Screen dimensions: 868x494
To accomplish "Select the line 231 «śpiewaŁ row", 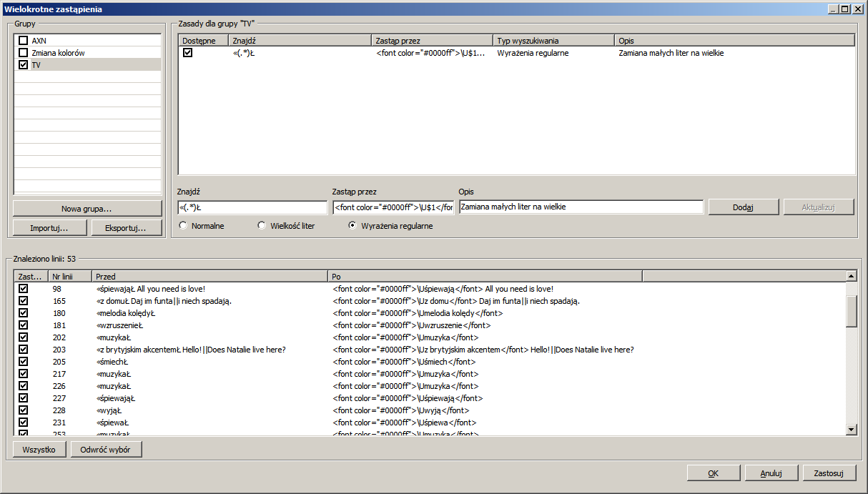I will 429,423.
